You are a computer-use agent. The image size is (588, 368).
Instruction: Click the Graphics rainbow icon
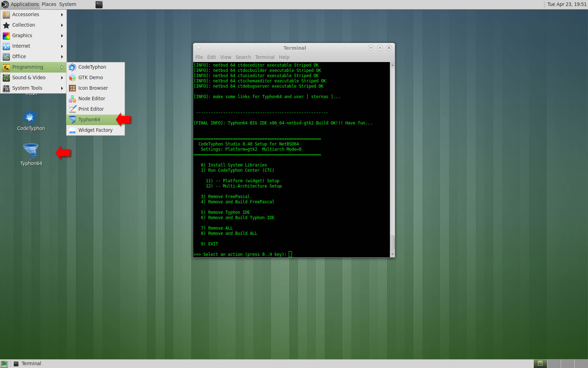pyautogui.click(x=6, y=35)
